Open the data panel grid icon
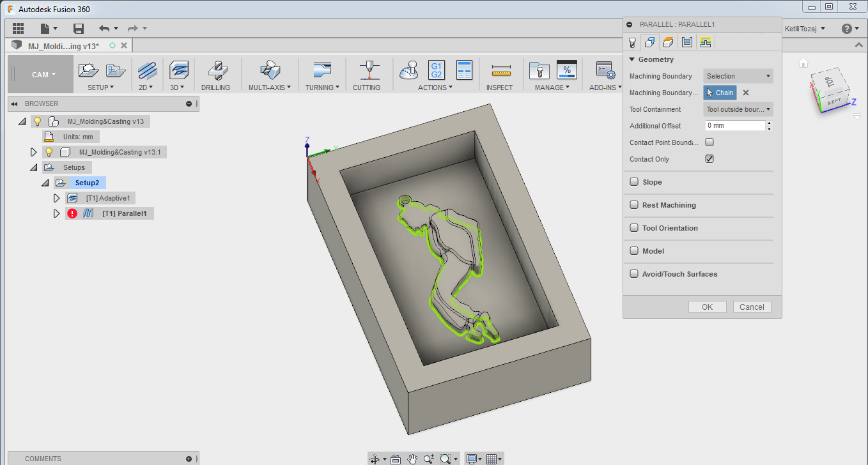The width and height of the screenshot is (868, 465). pos(18,28)
